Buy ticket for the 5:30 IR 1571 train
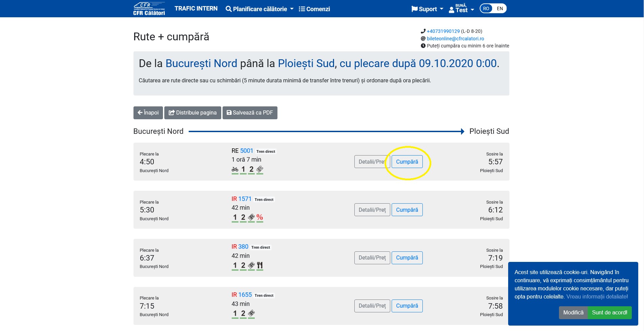Viewport: 644px width, 331px height. [407, 210]
